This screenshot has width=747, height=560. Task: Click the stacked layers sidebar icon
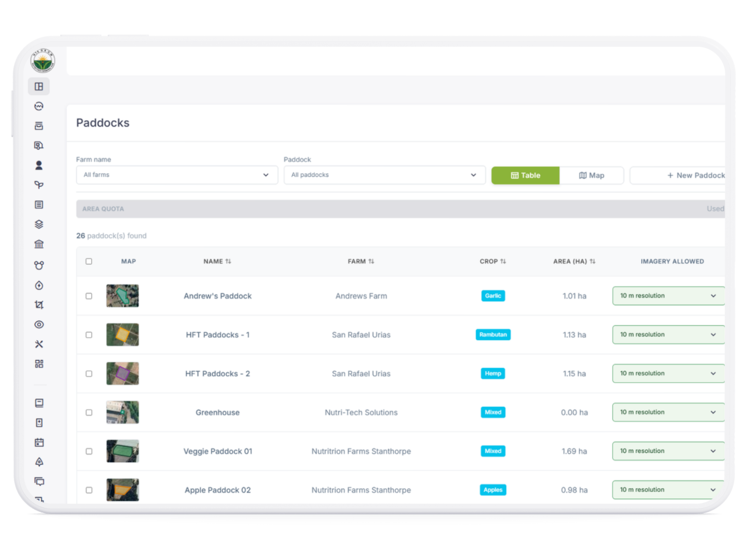click(39, 224)
